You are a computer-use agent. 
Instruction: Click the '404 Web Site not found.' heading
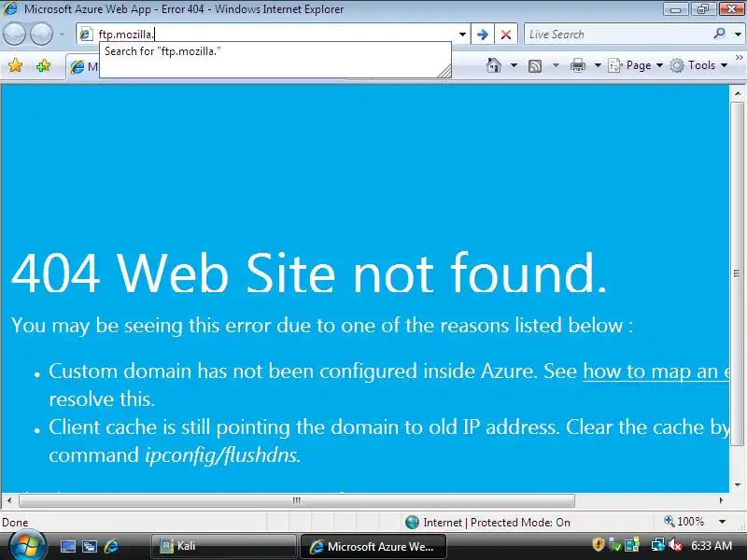tap(309, 273)
